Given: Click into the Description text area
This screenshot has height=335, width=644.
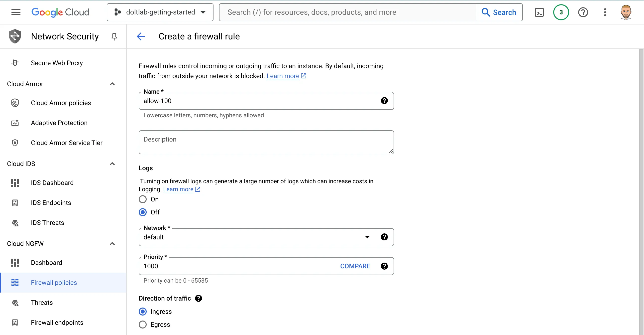Looking at the screenshot, I should coord(266,142).
